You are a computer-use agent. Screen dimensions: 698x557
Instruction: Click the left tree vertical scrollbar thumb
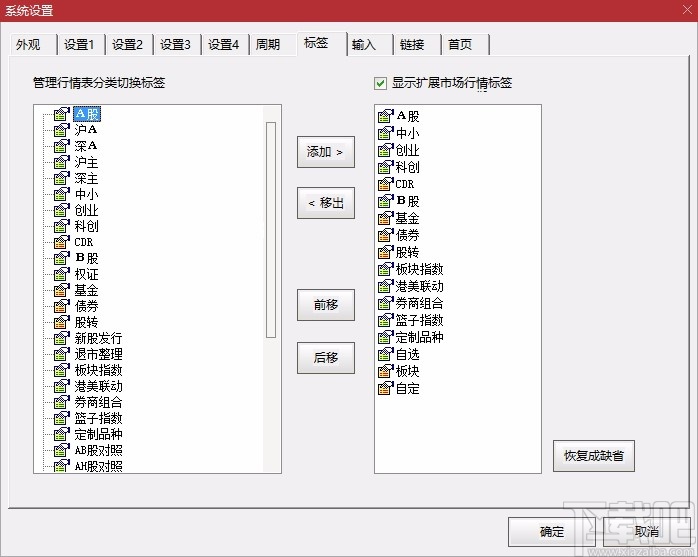coord(271,230)
